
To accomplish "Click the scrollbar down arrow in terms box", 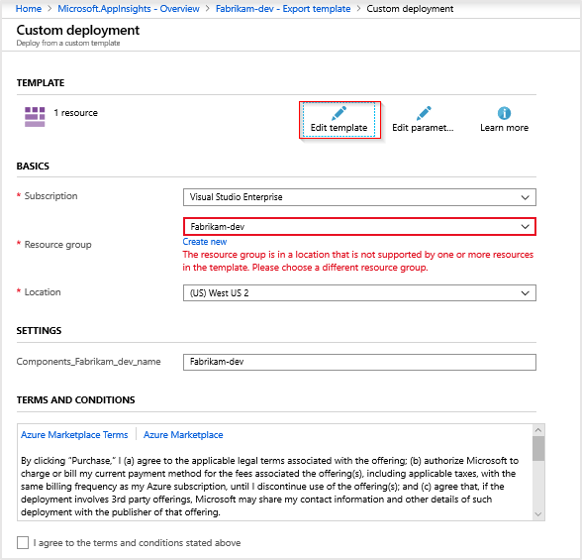I will pyautogui.click(x=538, y=514).
